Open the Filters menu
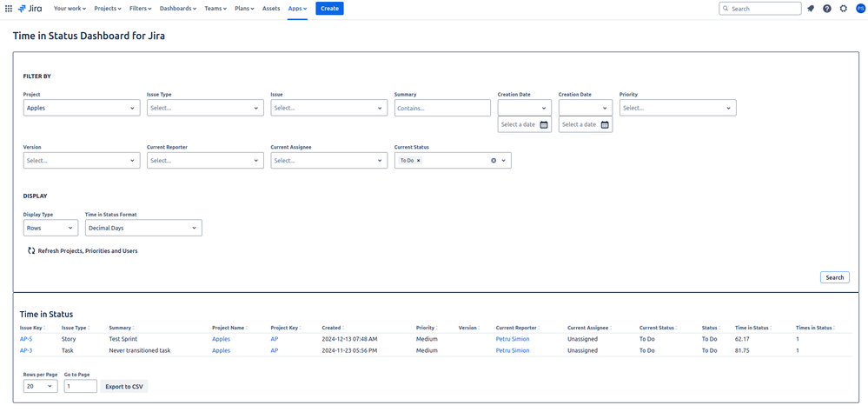This screenshot has height=412, width=868. tap(141, 9)
